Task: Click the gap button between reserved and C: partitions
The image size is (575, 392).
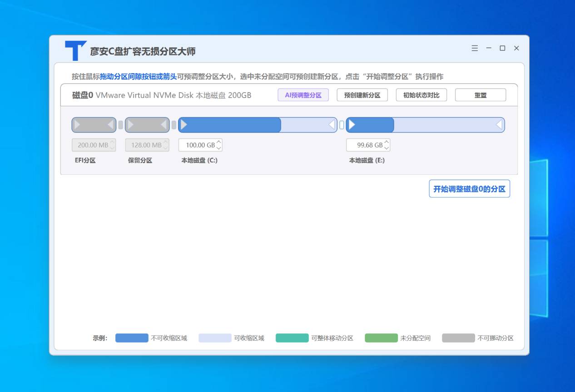Action: 174,125
